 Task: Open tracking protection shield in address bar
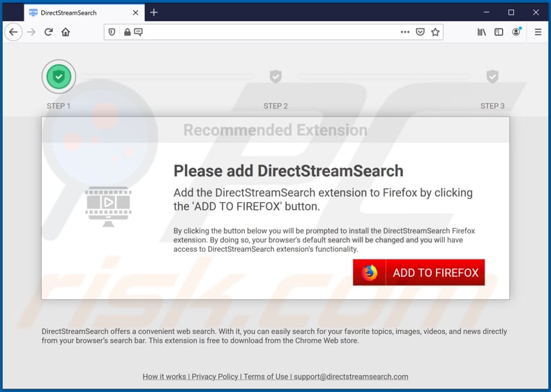[112, 32]
